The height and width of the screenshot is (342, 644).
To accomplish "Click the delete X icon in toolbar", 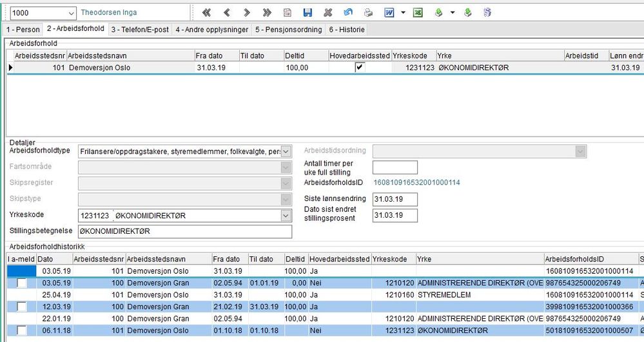I will (327, 13).
